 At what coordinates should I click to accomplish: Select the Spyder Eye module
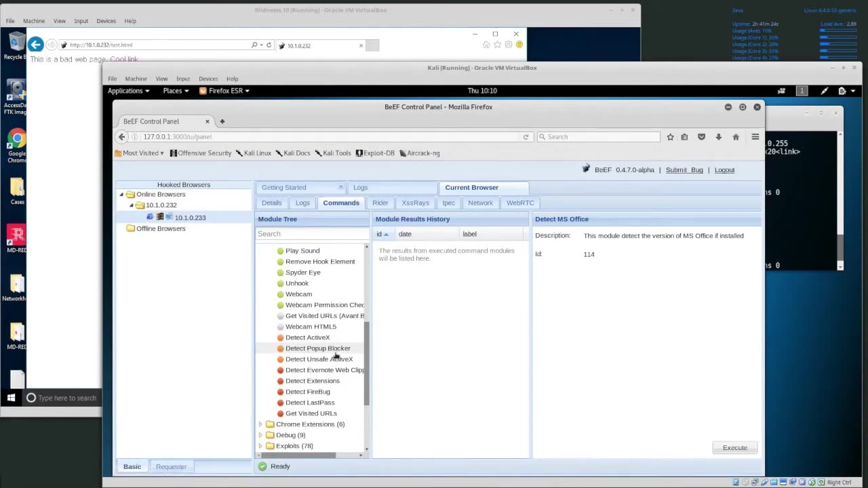tap(303, 272)
